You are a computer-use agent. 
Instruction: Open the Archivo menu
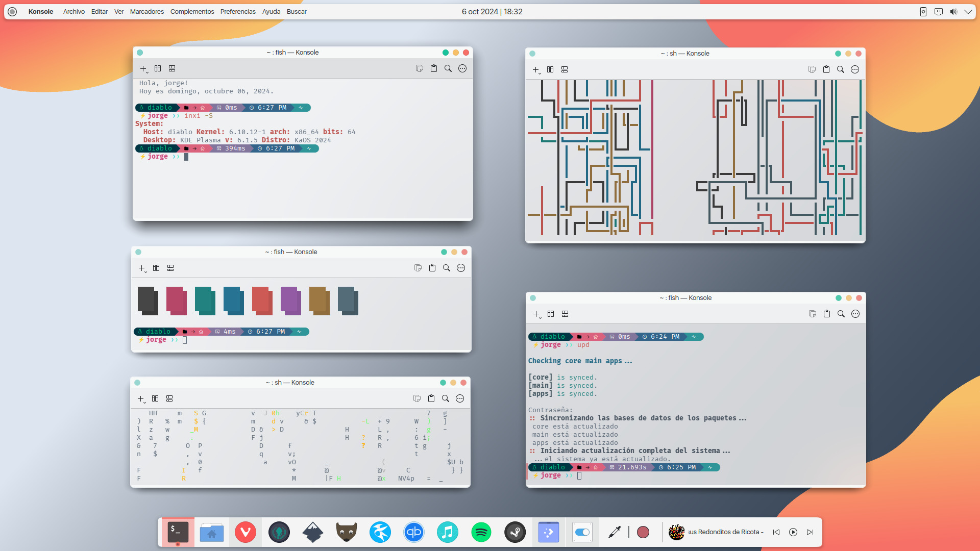[74, 12]
